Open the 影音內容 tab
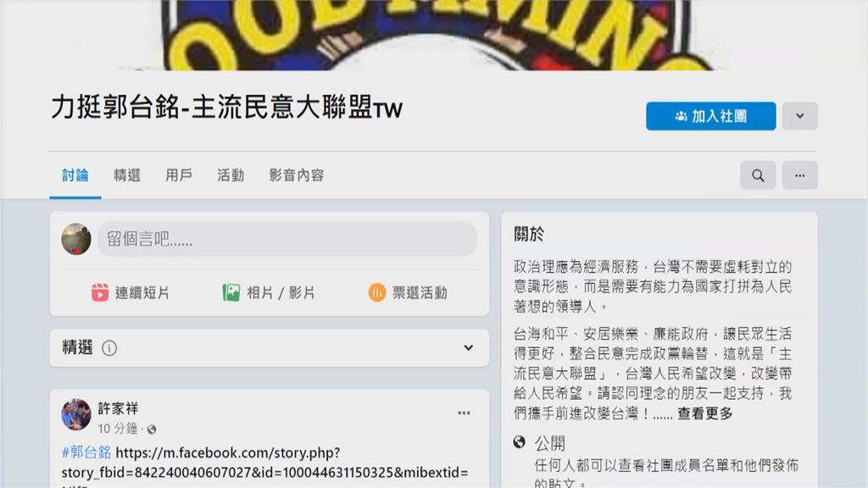Image resolution: width=868 pixels, height=488 pixels. click(x=296, y=175)
